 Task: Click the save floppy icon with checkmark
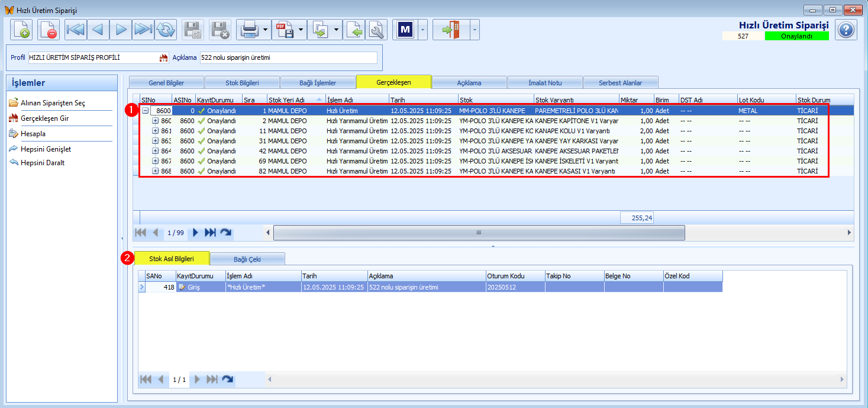(x=192, y=29)
